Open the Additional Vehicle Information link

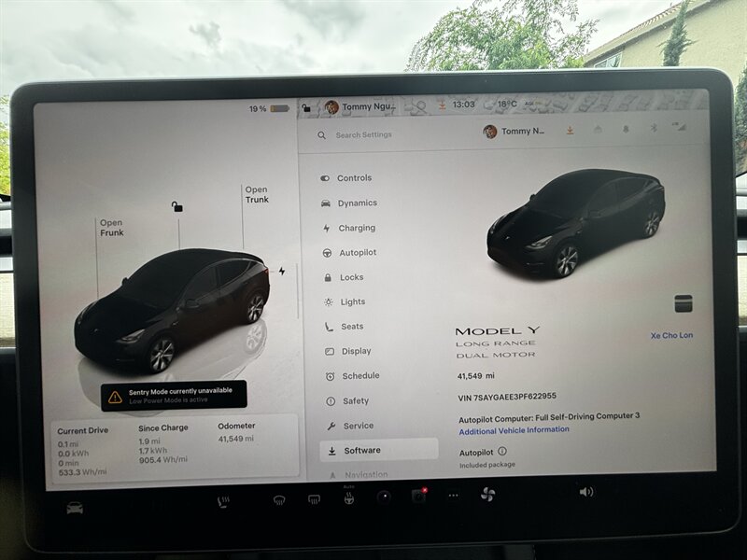(x=514, y=430)
